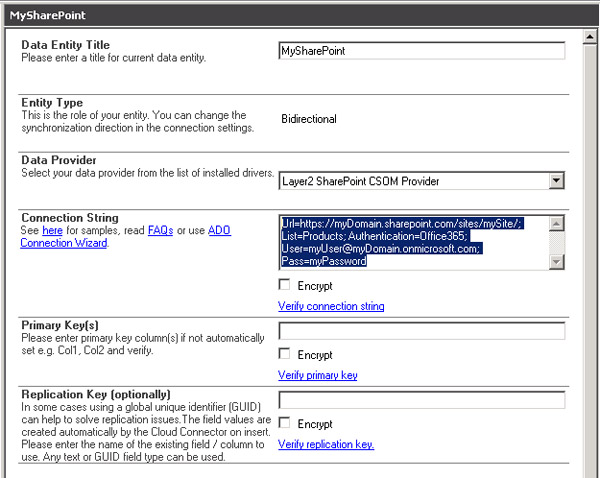Toggle the Encrypt checkbox under Primary Key
The width and height of the screenshot is (600, 478).
click(284, 354)
